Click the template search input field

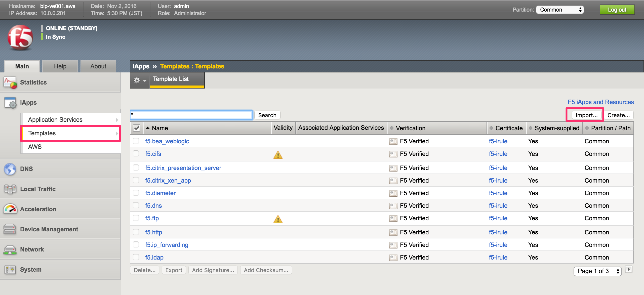click(191, 115)
